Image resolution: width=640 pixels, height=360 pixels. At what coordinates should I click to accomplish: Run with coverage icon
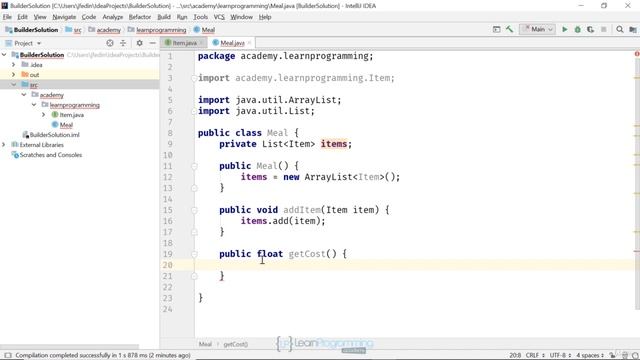pos(590,29)
